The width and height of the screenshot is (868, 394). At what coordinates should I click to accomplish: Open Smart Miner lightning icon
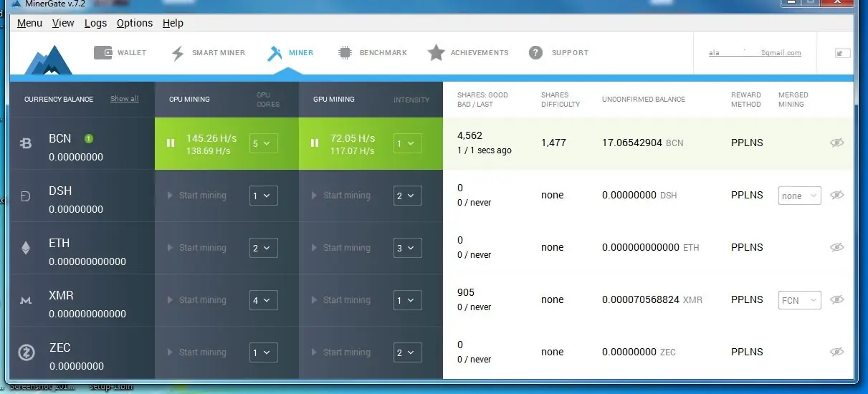click(x=178, y=53)
